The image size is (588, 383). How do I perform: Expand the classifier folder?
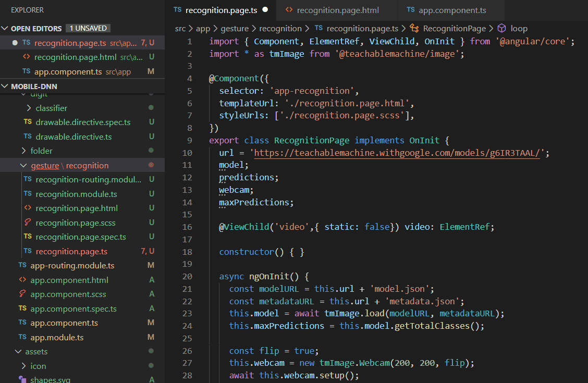coord(29,108)
